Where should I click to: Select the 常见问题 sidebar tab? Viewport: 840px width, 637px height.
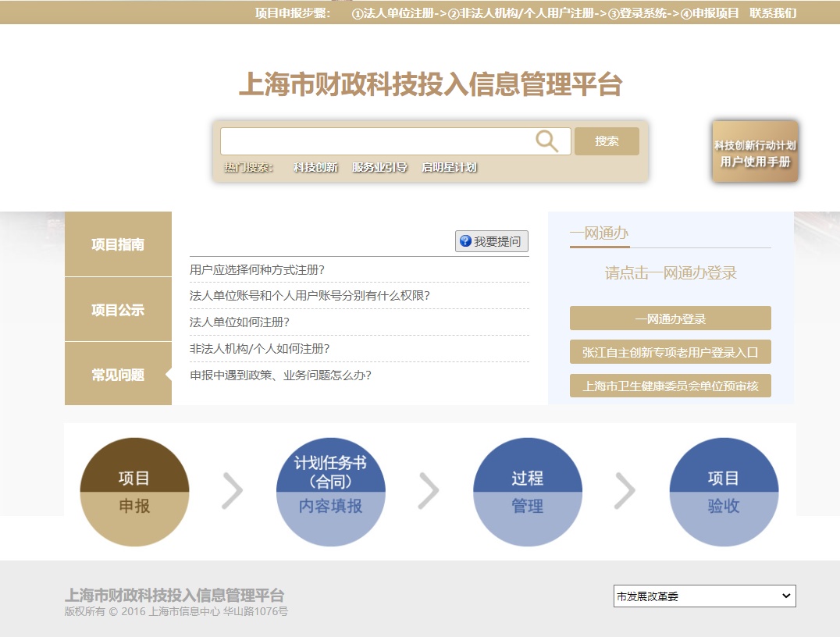[118, 374]
